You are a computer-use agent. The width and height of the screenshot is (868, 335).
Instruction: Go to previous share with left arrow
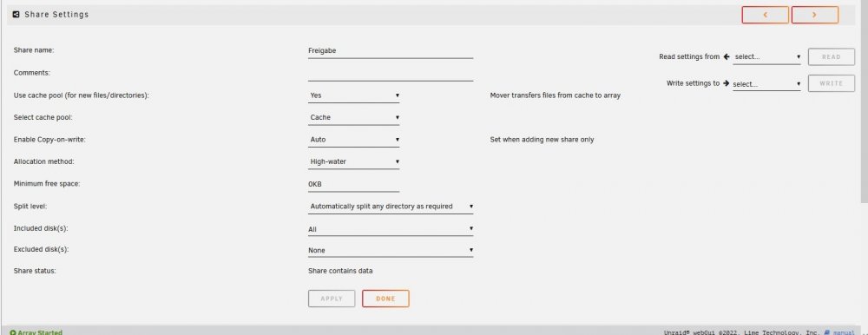(x=765, y=15)
